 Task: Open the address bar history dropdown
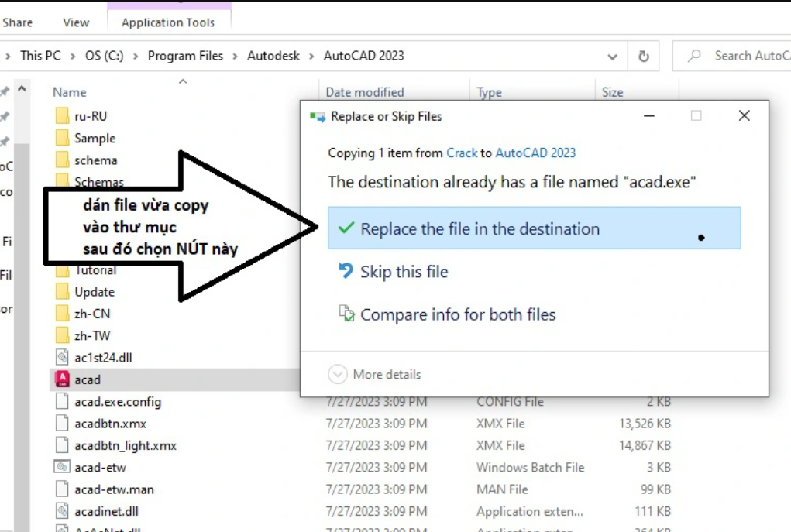tap(613, 57)
